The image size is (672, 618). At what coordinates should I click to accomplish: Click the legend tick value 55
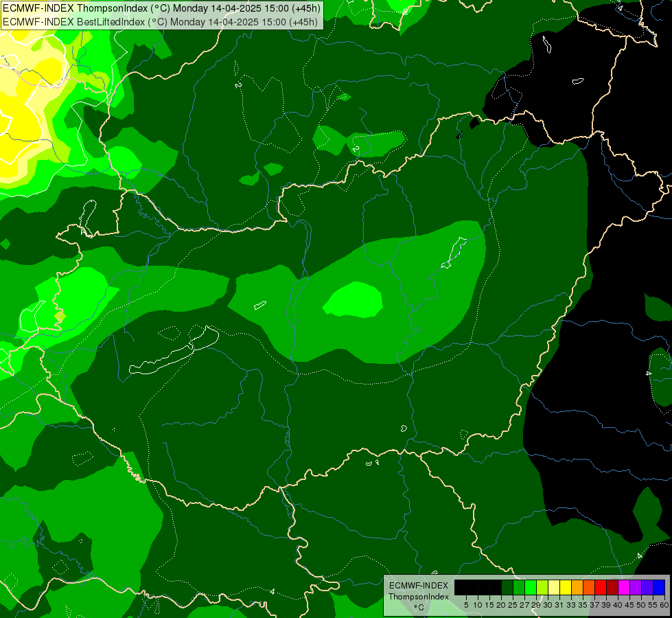(x=653, y=605)
